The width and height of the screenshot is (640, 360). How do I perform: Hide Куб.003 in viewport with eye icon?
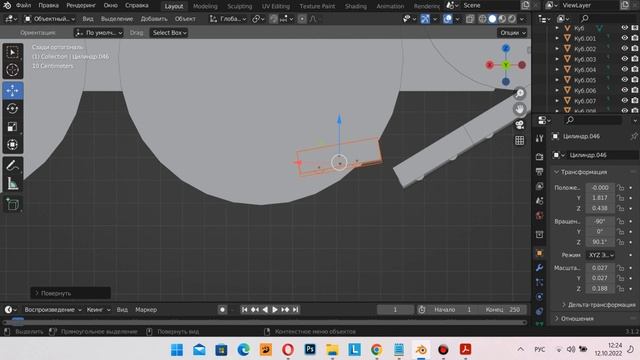pyautogui.click(x=624, y=59)
